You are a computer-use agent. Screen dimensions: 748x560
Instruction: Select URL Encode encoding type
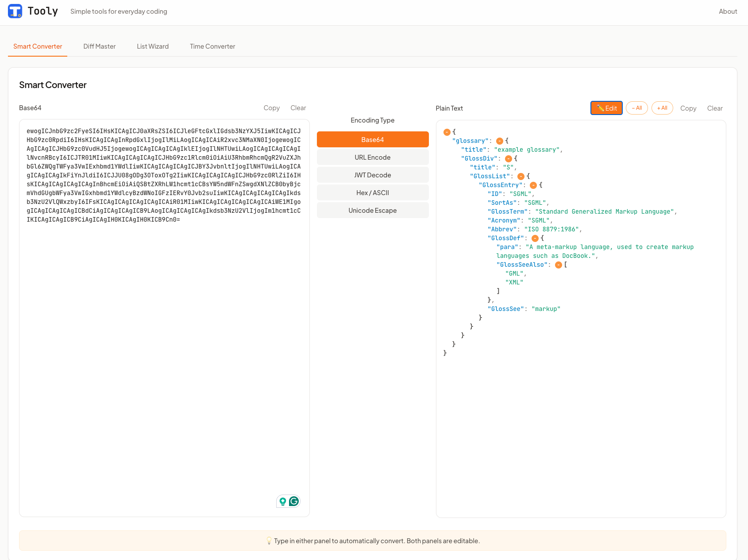[373, 157]
